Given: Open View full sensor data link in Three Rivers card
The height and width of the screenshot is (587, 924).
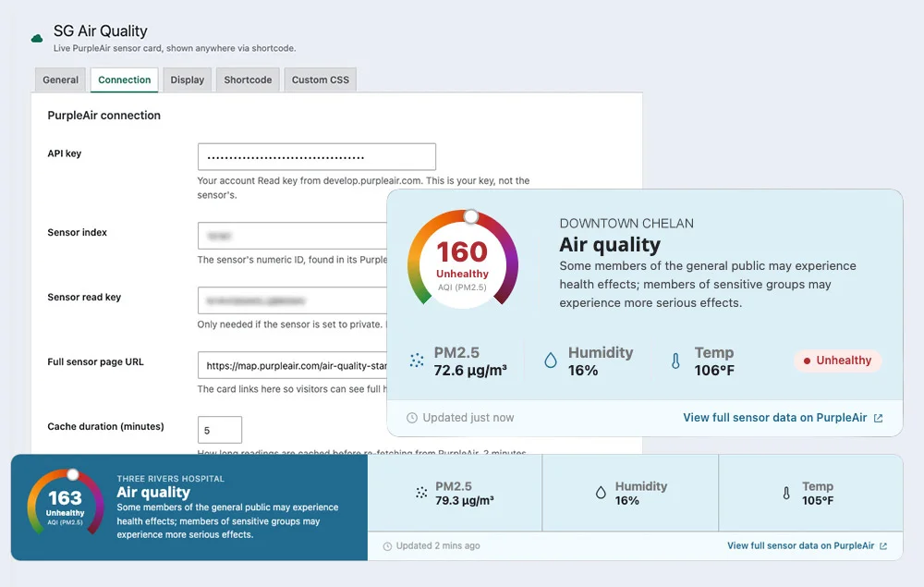Looking at the screenshot, I should [x=800, y=545].
